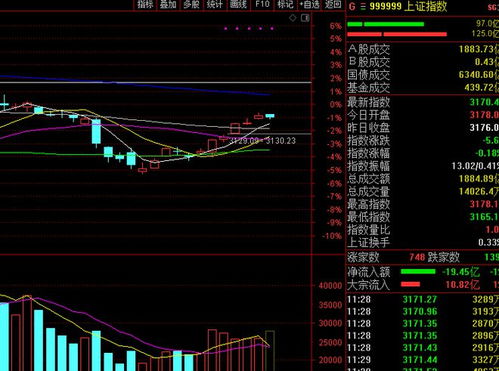Open the F10 company info tab

point(262,4)
